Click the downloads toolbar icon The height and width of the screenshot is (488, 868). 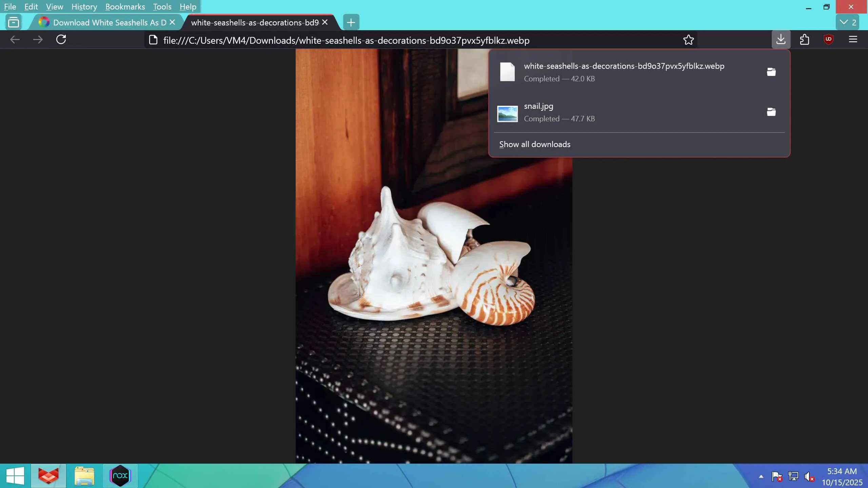[x=781, y=40]
